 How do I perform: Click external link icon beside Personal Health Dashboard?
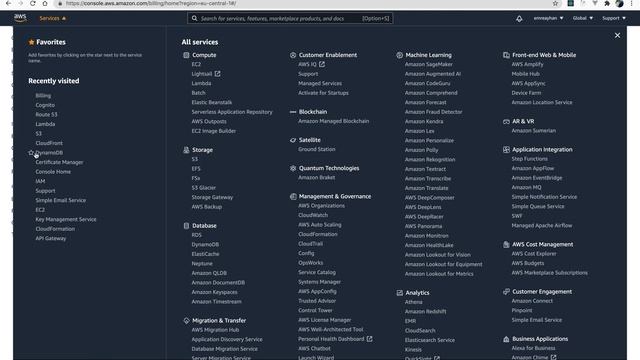pyautogui.click(x=369, y=339)
